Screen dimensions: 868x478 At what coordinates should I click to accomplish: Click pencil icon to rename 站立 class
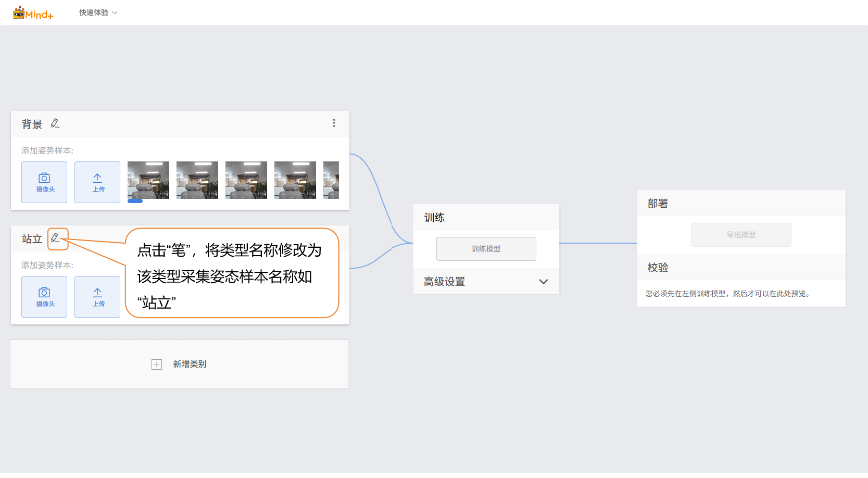tap(56, 238)
